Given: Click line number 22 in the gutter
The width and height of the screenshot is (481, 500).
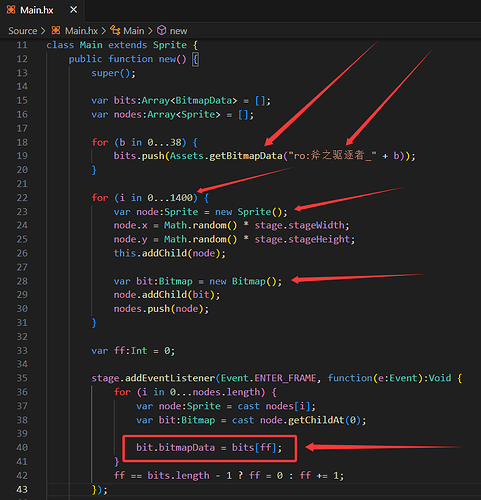Looking at the screenshot, I should coord(22,198).
